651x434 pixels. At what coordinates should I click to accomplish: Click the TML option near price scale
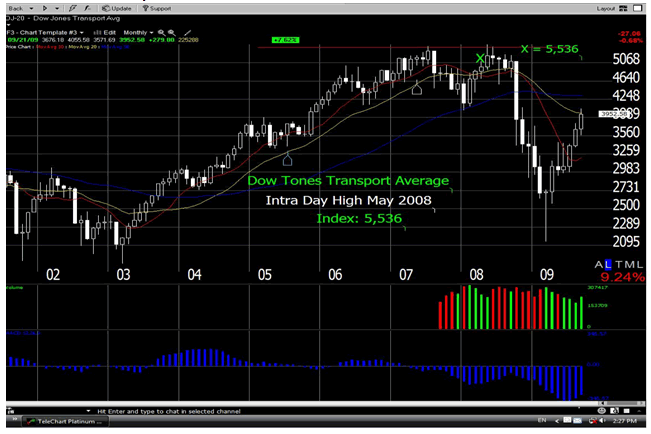pyautogui.click(x=629, y=265)
